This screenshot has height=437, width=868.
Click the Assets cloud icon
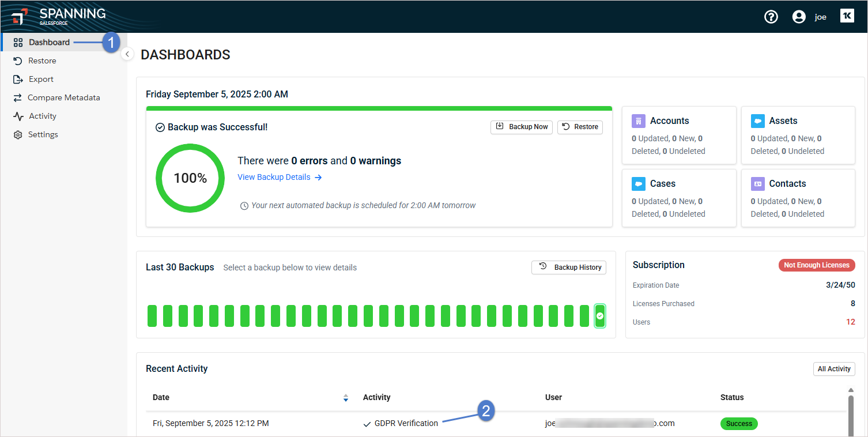coord(757,121)
